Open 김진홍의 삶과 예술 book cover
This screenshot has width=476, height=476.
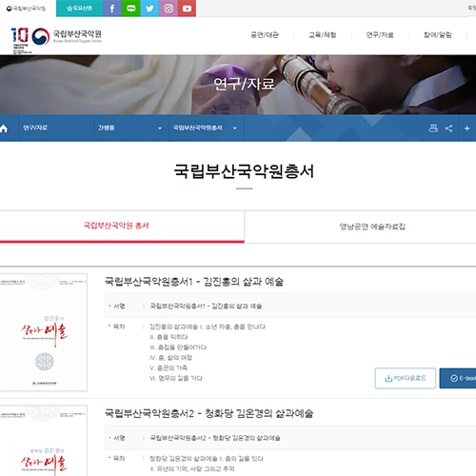pos(44,332)
